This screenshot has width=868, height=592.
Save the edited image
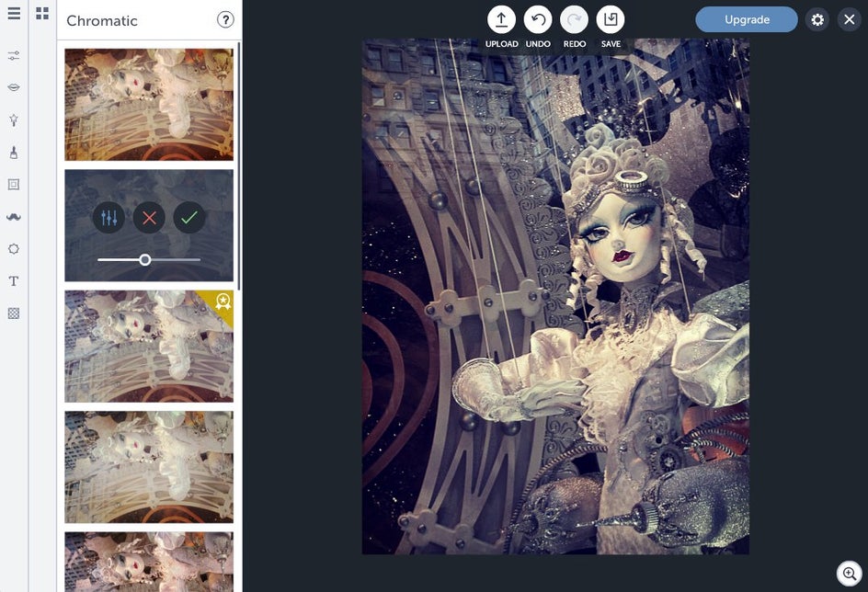tap(611, 20)
